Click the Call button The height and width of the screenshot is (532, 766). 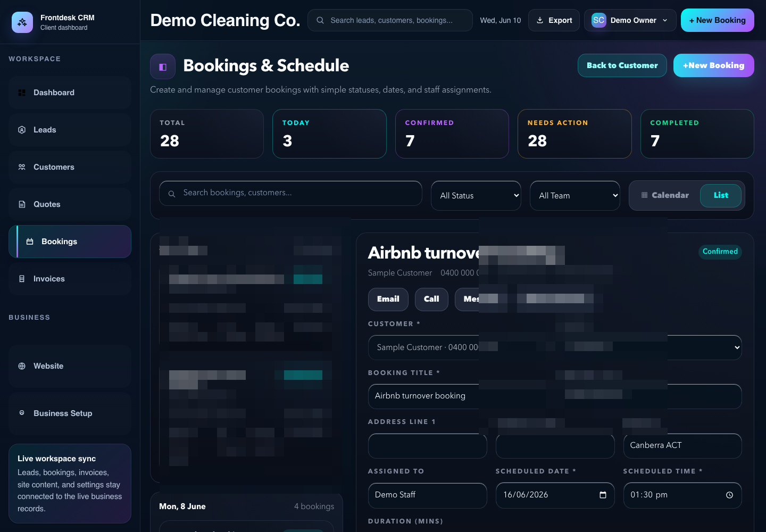[431, 300]
